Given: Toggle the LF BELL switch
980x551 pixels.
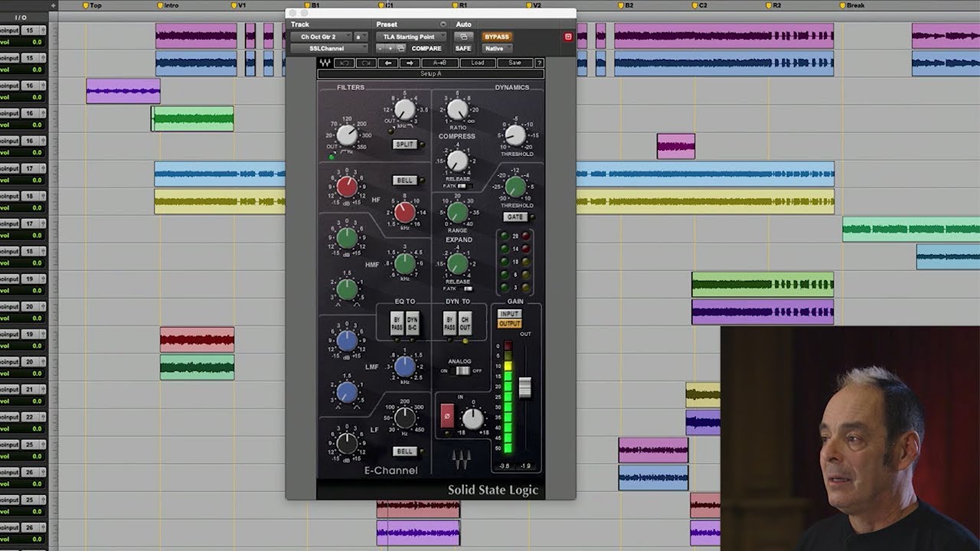Looking at the screenshot, I should (404, 452).
